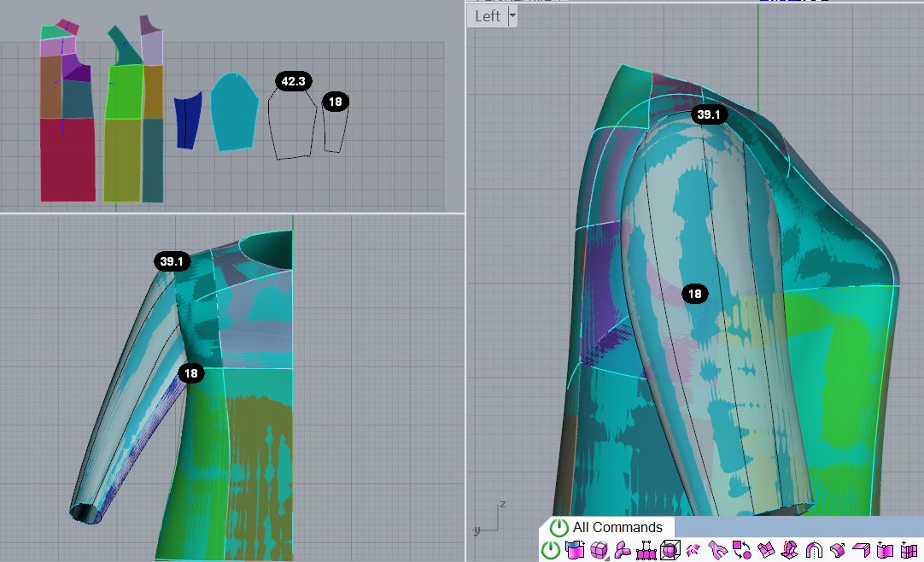Screen dimensions: 924x562
Task: Click the 18 label near the sleeve underarm
Action: [x=191, y=373]
